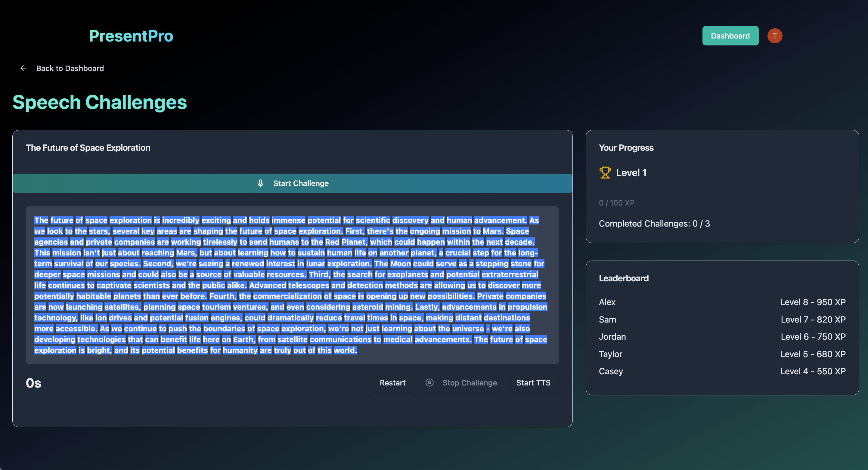
Task: Select Sam's leaderboard entry
Action: [x=607, y=319]
